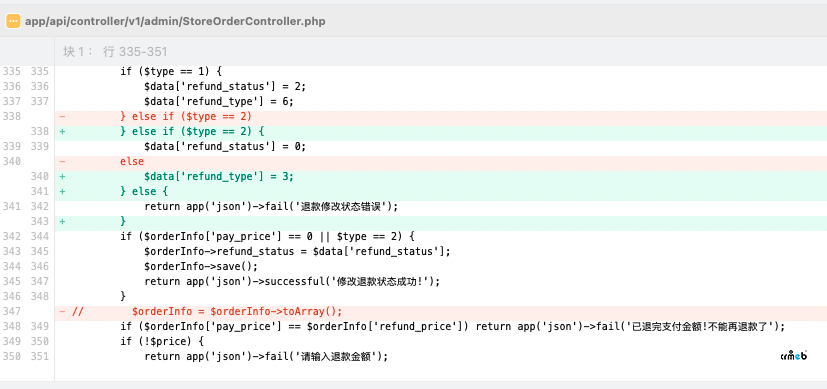The width and height of the screenshot is (827, 389).
Task: Click the minus marker on removed line 338
Action: 62,116
